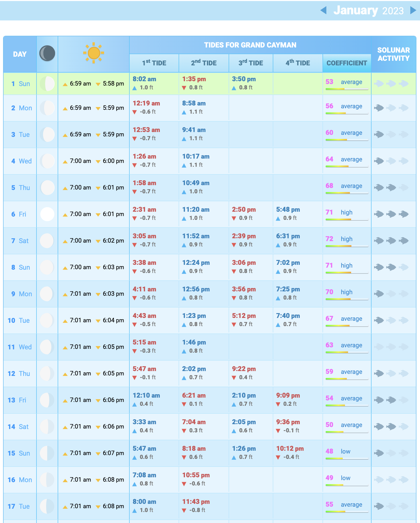The width and height of the screenshot is (420, 523).
Task: Click coefficient bar for 7 Sat (72 high)
Action: tap(347, 246)
